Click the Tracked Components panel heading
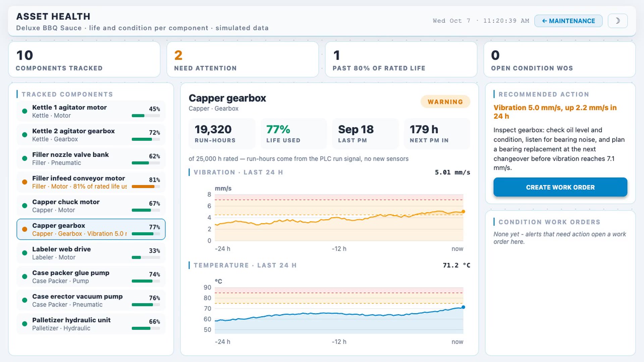This screenshot has width=644, height=362. 67,94
